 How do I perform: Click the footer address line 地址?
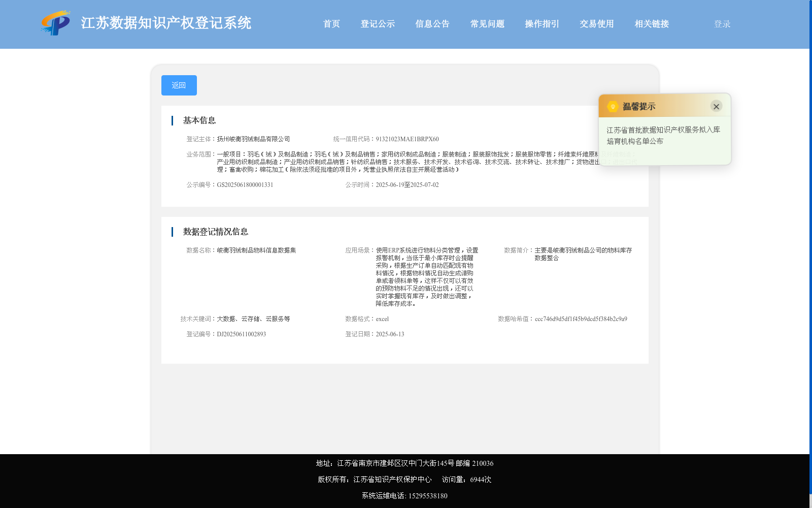tap(404, 463)
